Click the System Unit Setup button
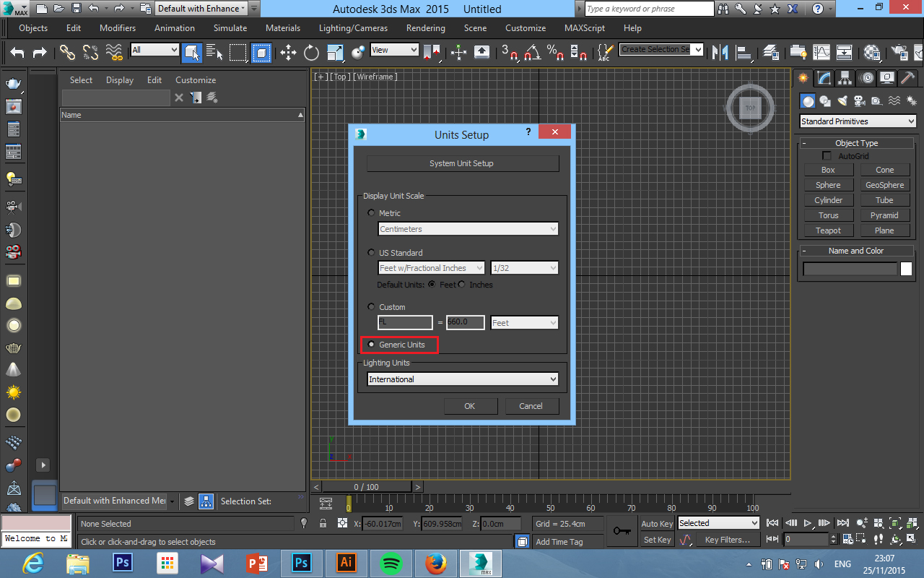This screenshot has height=578, width=924. [462, 163]
